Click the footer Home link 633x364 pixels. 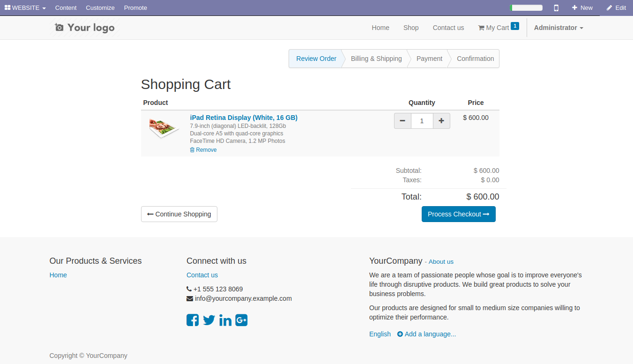tap(58, 275)
